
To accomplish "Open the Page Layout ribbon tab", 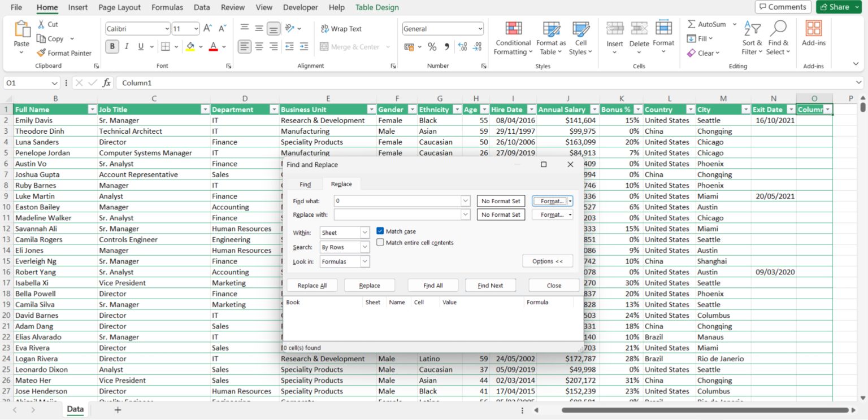I will click(120, 7).
